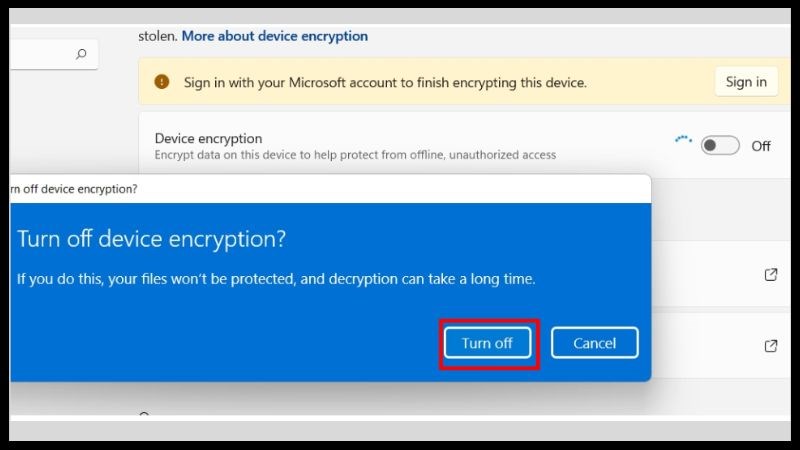800x450 pixels.
Task: Toggle the Device encryption switch
Action: point(720,146)
